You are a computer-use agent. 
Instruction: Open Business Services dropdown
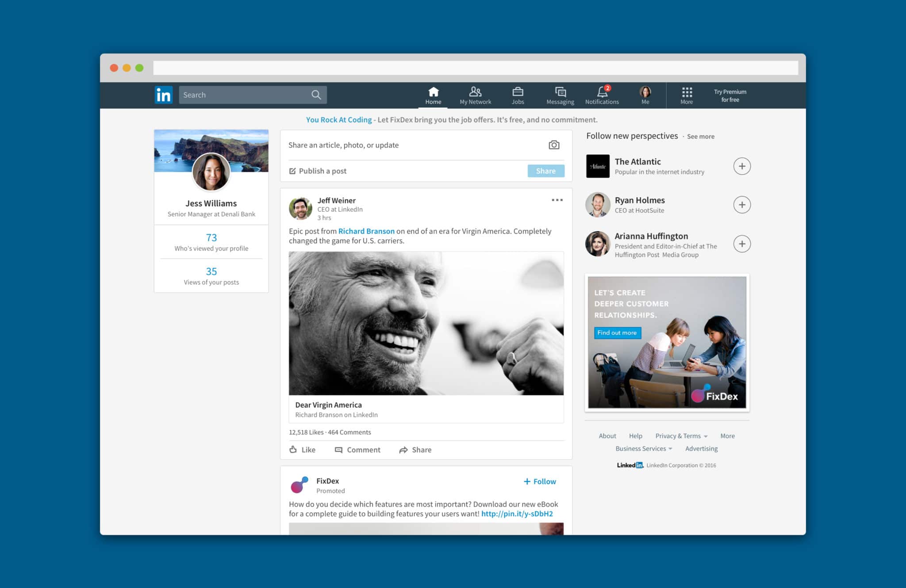644,448
